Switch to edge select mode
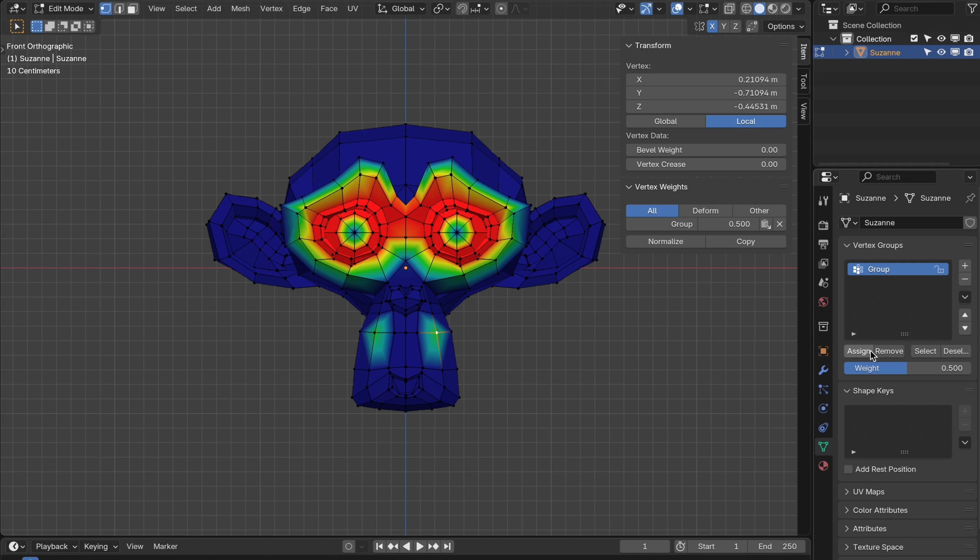The width and height of the screenshot is (980, 560). (x=119, y=8)
